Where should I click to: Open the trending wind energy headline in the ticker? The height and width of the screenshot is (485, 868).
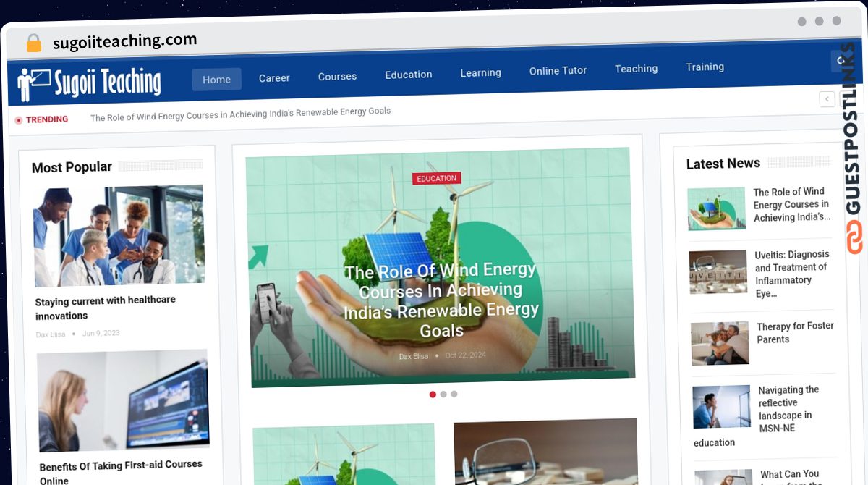(x=240, y=114)
